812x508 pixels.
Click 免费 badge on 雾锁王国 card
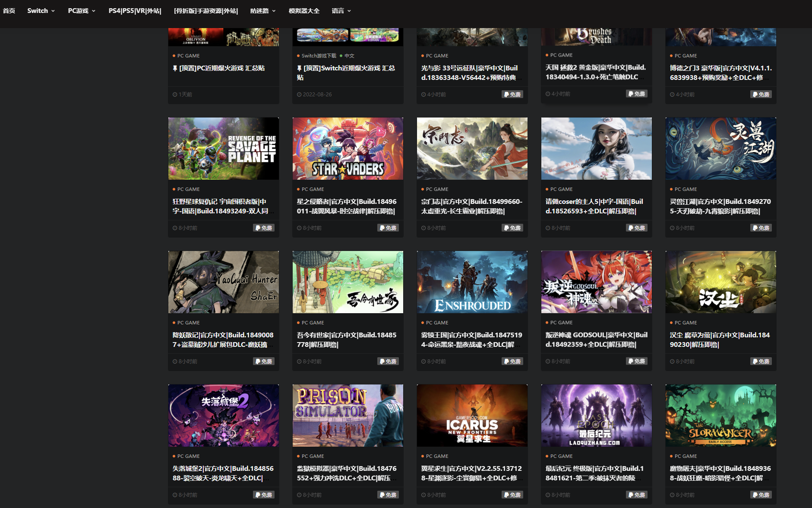tap(512, 361)
